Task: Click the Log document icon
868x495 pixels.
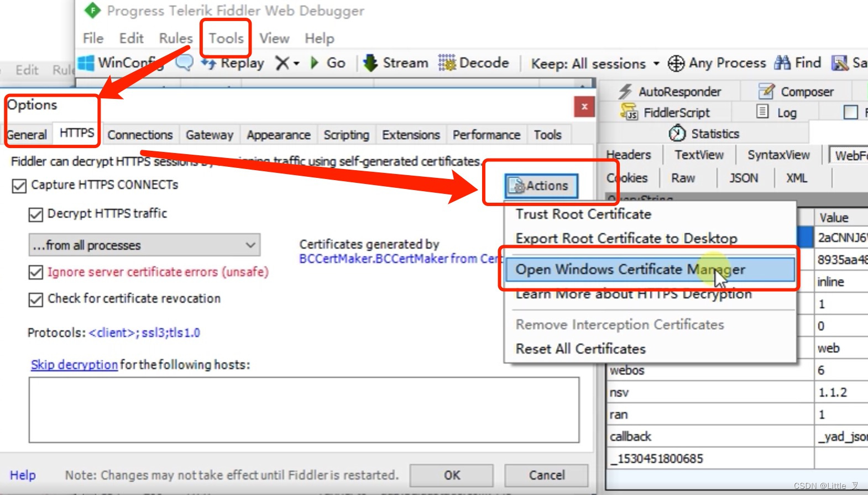Action: [x=762, y=112]
